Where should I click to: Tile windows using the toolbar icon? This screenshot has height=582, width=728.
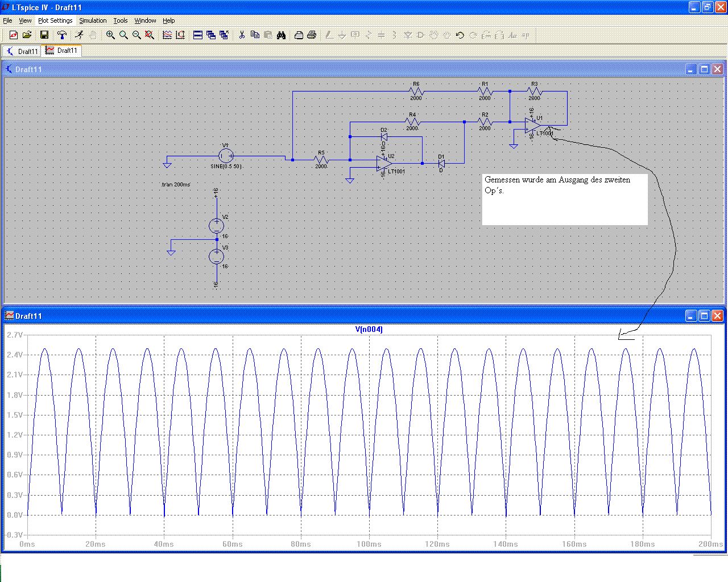[198, 35]
